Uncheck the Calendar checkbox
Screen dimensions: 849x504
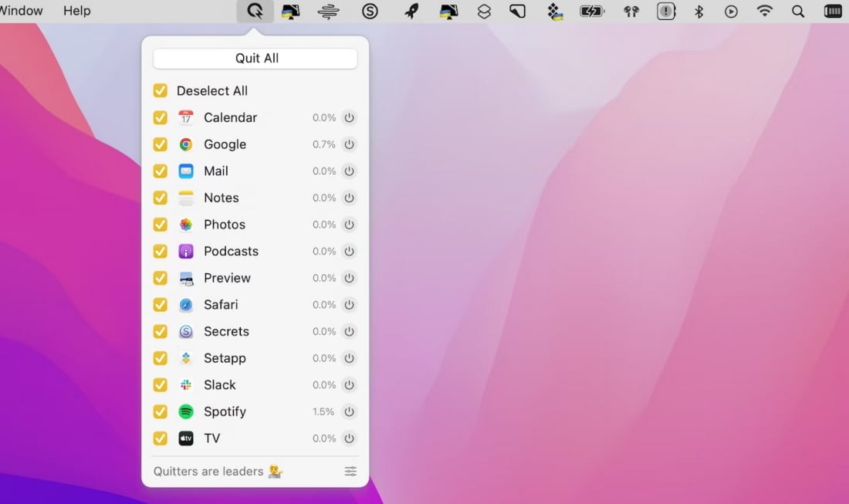(161, 117)
